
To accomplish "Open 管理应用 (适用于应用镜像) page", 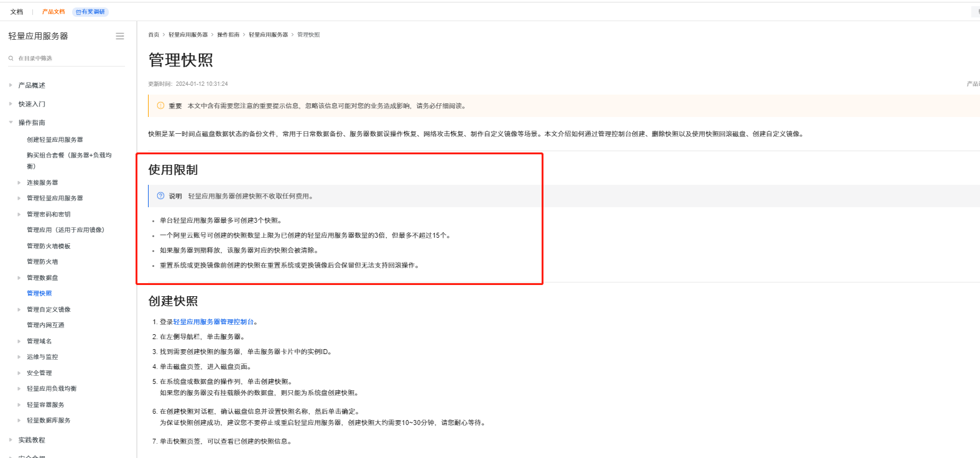I will [65, 230].
